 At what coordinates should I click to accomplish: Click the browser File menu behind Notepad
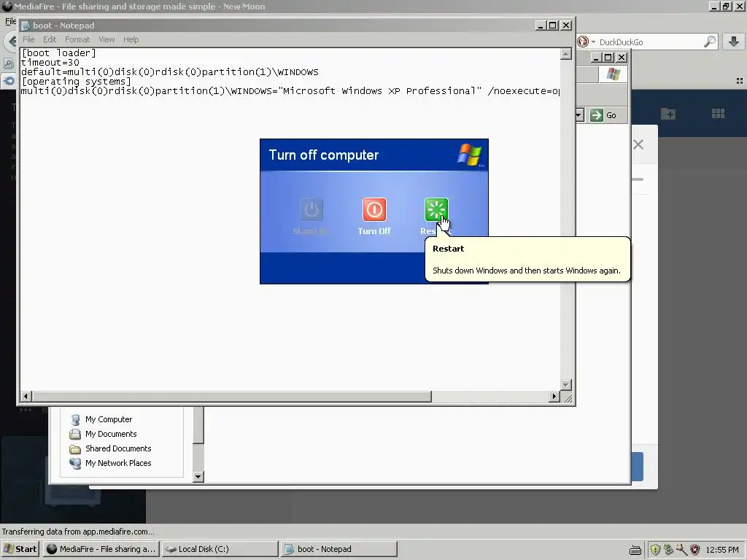click(x=10, y=21)
